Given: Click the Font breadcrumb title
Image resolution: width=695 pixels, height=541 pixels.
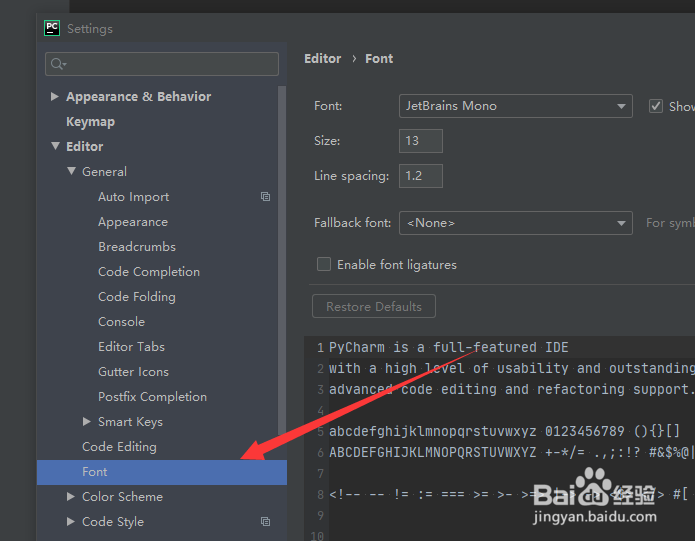Looking at the screenshot, I should pos(379,58).
